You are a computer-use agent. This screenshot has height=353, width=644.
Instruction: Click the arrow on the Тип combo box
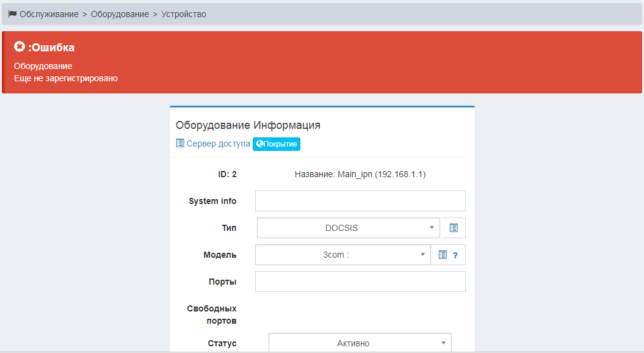point(432,228)
